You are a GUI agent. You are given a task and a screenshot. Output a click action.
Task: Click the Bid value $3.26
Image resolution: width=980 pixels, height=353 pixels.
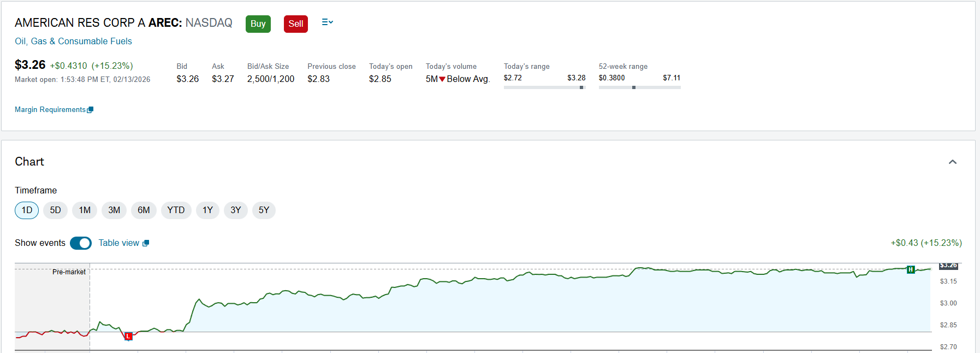tap(188, 79)
